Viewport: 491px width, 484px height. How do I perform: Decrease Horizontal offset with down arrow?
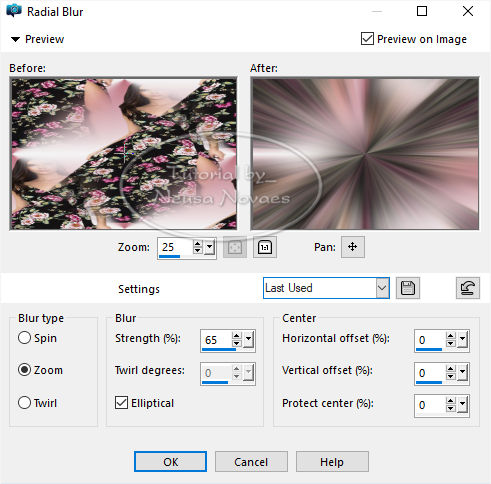click(450, 343)
